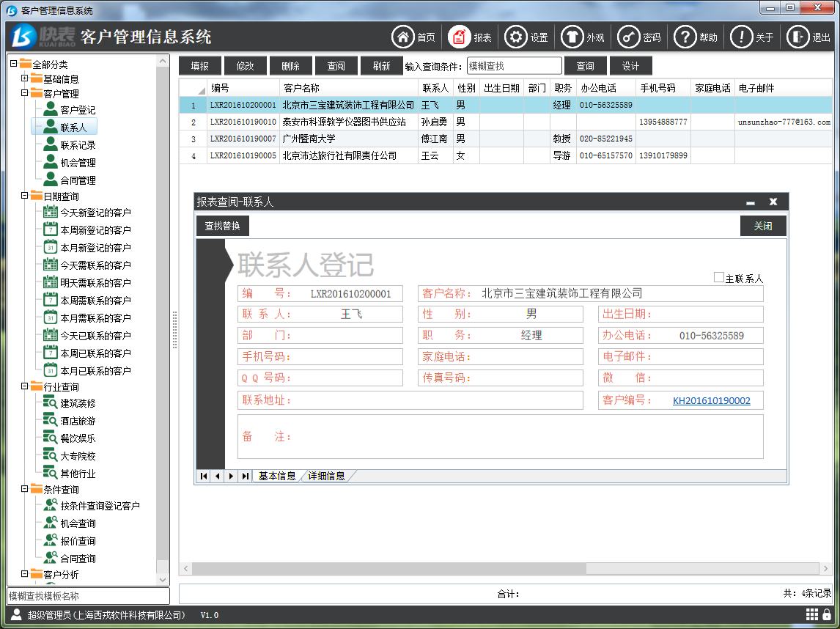Open the About (关于) icon
This screenshot has height=629, width=840.
(x=741, y=37)
